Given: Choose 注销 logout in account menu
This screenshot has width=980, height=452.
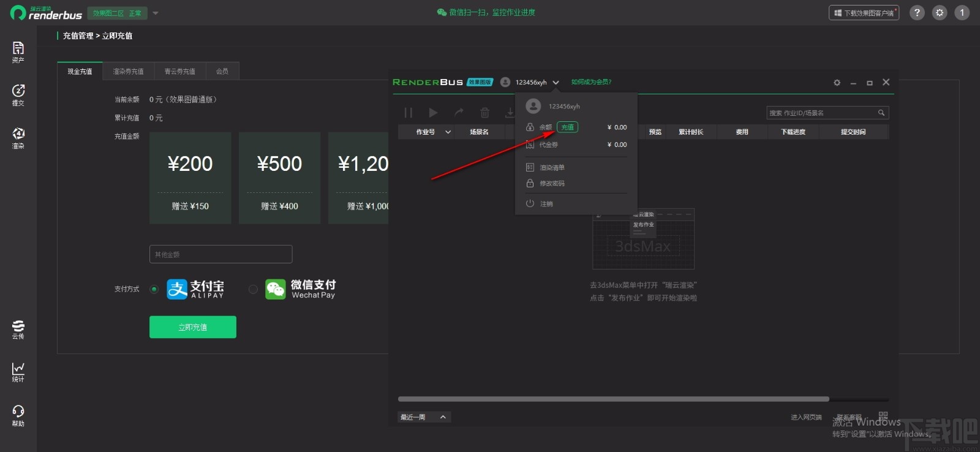Looking at the screenshot, I should pos(539,203).
